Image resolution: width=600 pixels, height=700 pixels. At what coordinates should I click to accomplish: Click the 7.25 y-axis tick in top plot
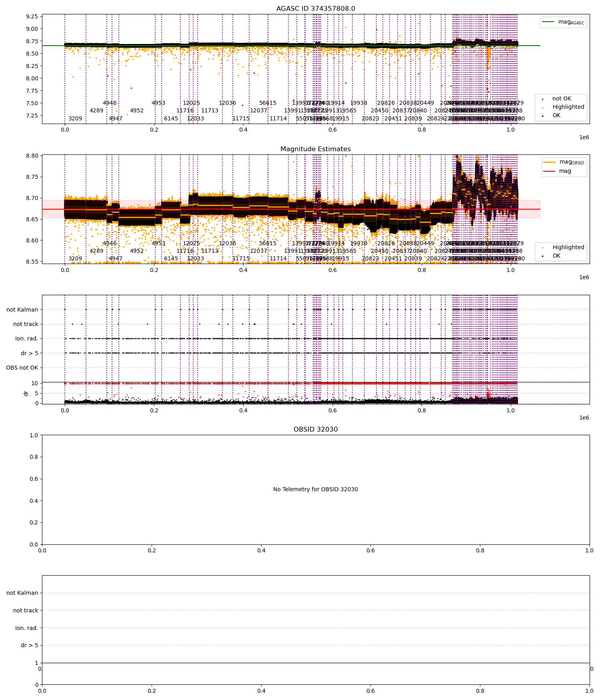click(x=32, y=116)
